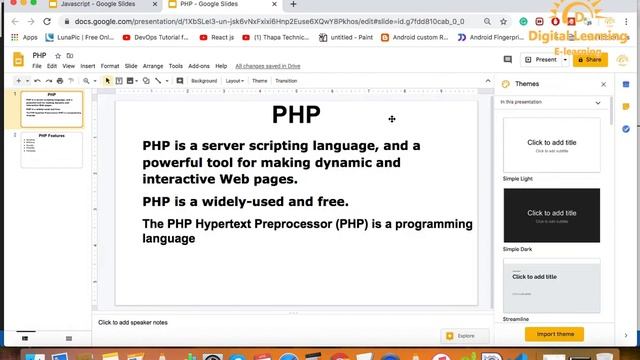Open Tasks side panel icon

pyautogui.click(x=626, y=129)
